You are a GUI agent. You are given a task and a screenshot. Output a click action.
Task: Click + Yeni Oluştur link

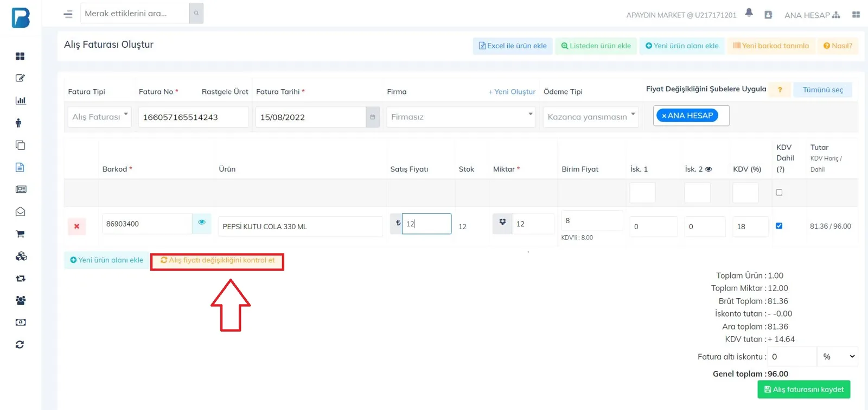tap(512, 92)
